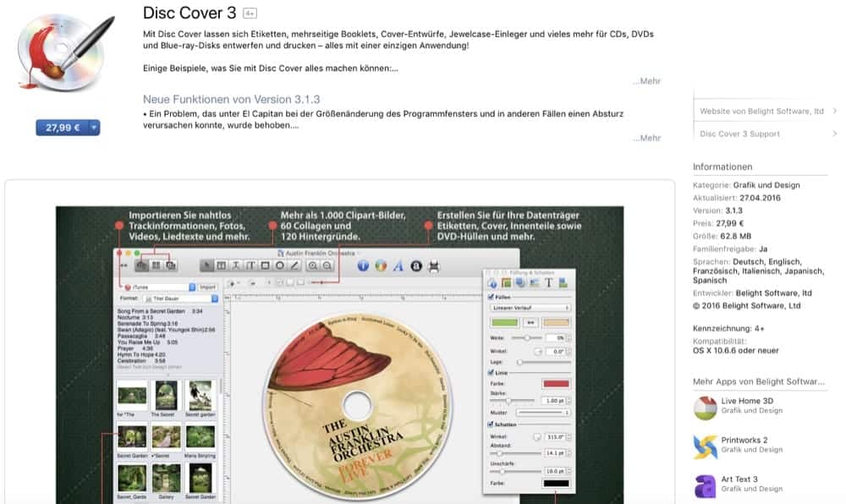The height and width of the screenshot is (504, 846).
Task: Click the Unschärfe 10.0 pt field
Action: pyautogui.click(x=555, y=471)
